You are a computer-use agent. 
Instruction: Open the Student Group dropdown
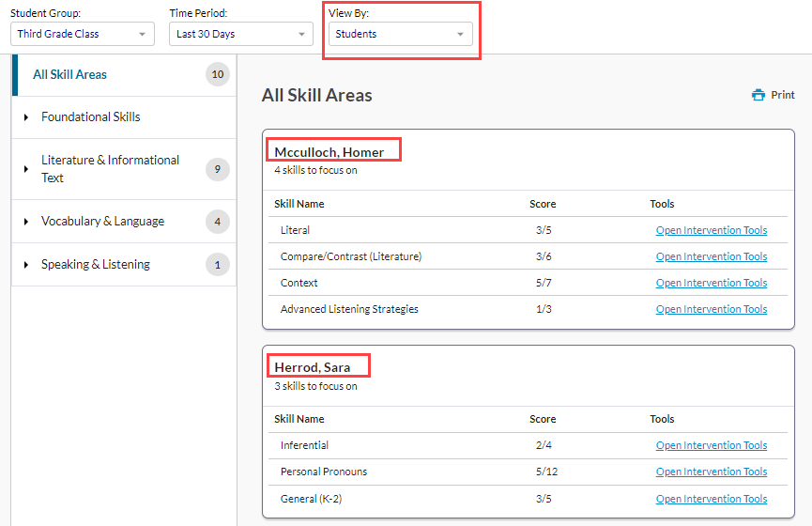coord(83,34)
